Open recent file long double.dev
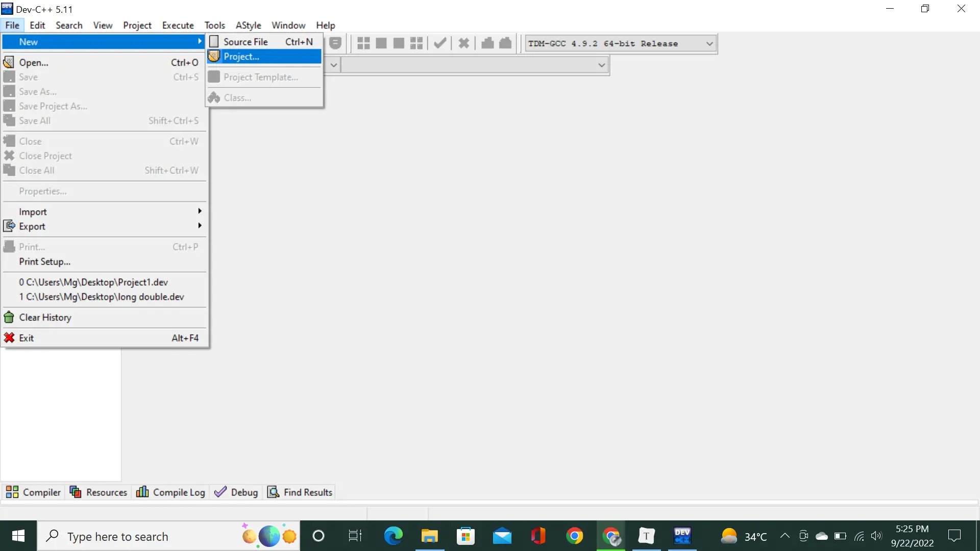980x551 pixels. (102, 296)
